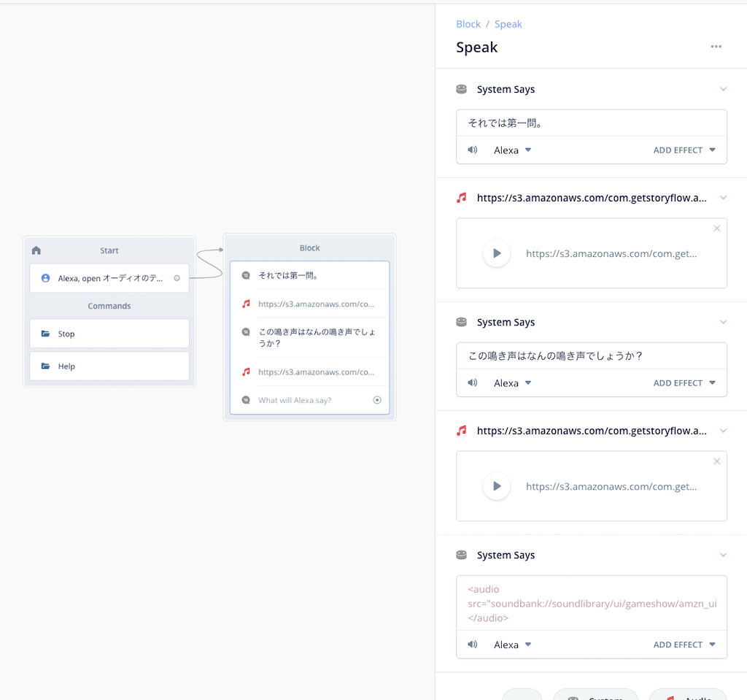Click red music note icon of audio section after 'それでは第一問。'

click(461, 197)
